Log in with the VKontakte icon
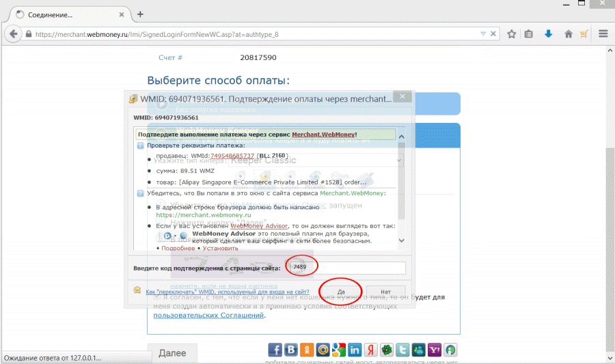Screen dimensions: 615x364 [x=291, y=350]
